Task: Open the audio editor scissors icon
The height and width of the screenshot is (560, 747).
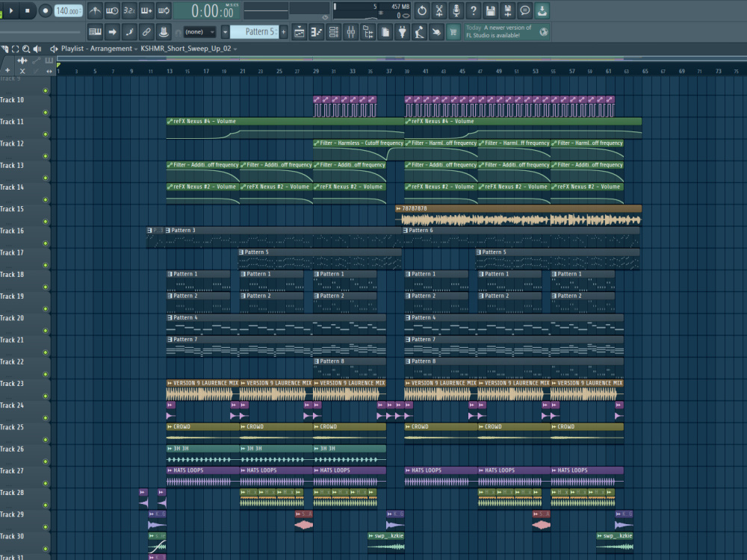Action: pyautogui.click(x=438, y=10)
